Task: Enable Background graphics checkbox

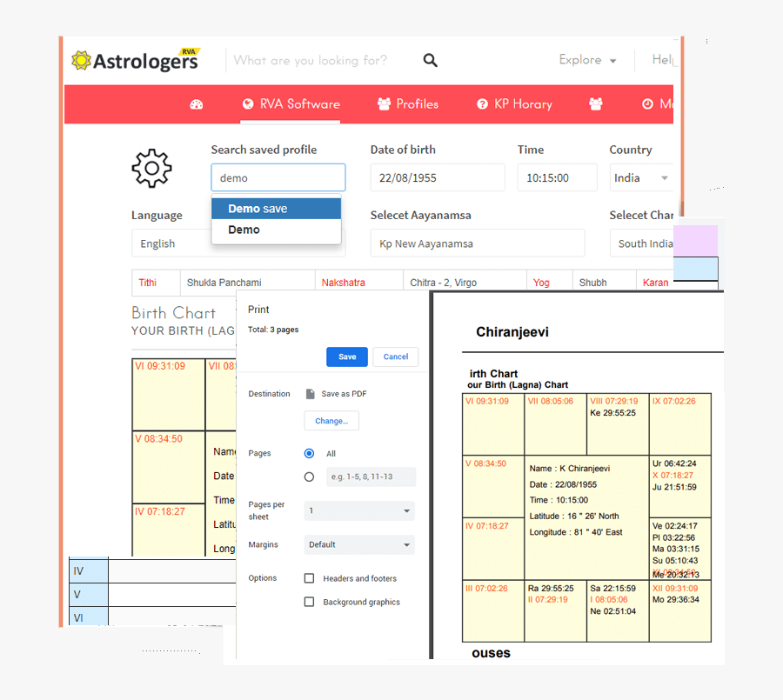Action: (x=309, y=602)
